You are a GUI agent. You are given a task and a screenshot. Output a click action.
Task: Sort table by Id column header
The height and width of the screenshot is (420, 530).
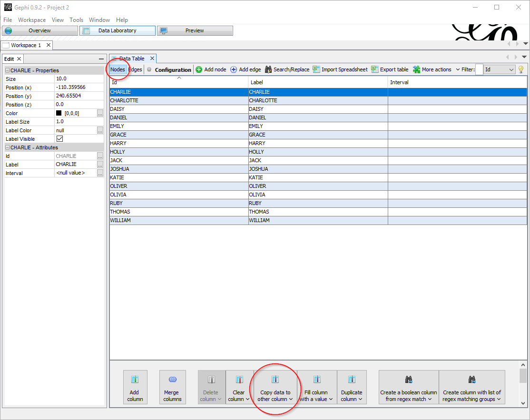179,82
